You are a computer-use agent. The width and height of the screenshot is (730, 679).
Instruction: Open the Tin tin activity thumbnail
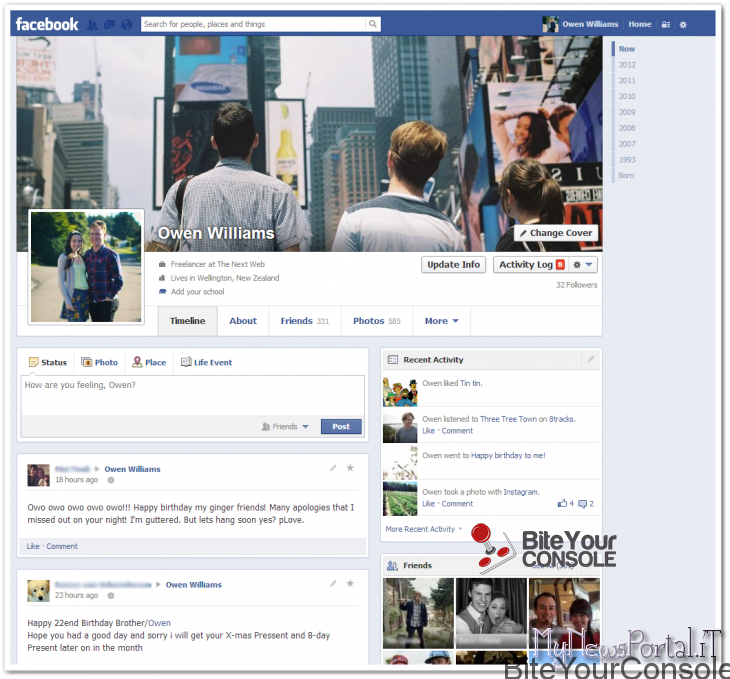click(400, 392)
